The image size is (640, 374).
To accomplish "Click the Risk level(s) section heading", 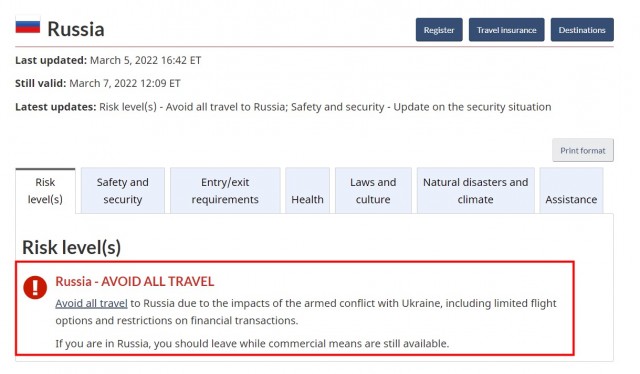I will (x=71, y=247).
